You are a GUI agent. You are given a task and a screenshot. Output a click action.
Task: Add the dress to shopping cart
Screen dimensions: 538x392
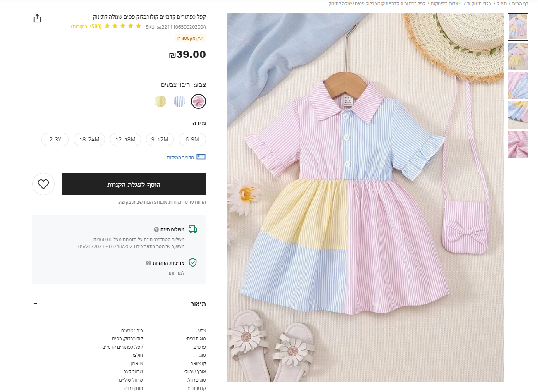pos(134,184)
